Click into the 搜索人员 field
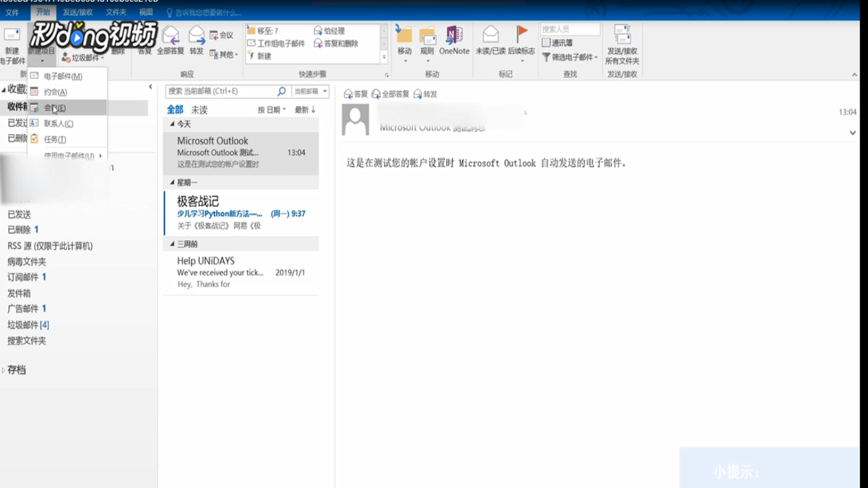868x488 pixels. tap(571, 29)
